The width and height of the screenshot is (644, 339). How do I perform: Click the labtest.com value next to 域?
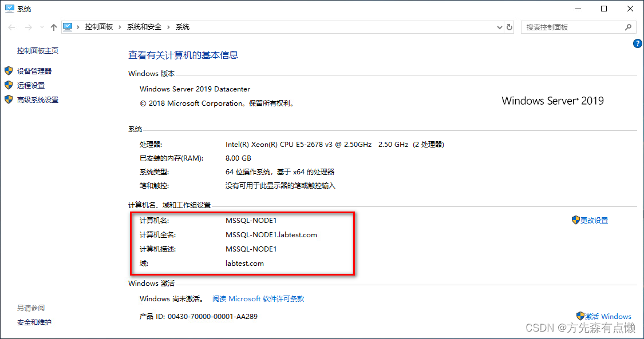(x=244, y=263)
